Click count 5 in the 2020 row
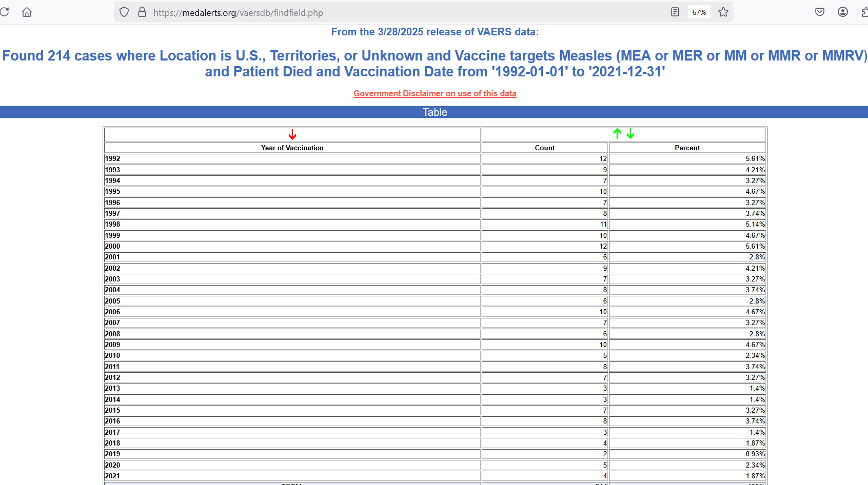868x485 pixels. pyautogui.click(x=605, y=465)
